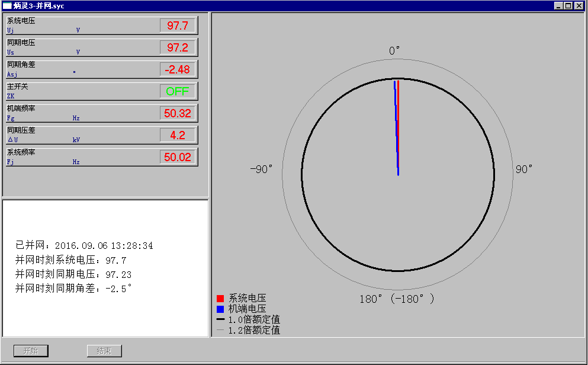Screen dimensions: 588x365
Task: Click the 并网时刻同期角差 log line
Action: point(73,289)
